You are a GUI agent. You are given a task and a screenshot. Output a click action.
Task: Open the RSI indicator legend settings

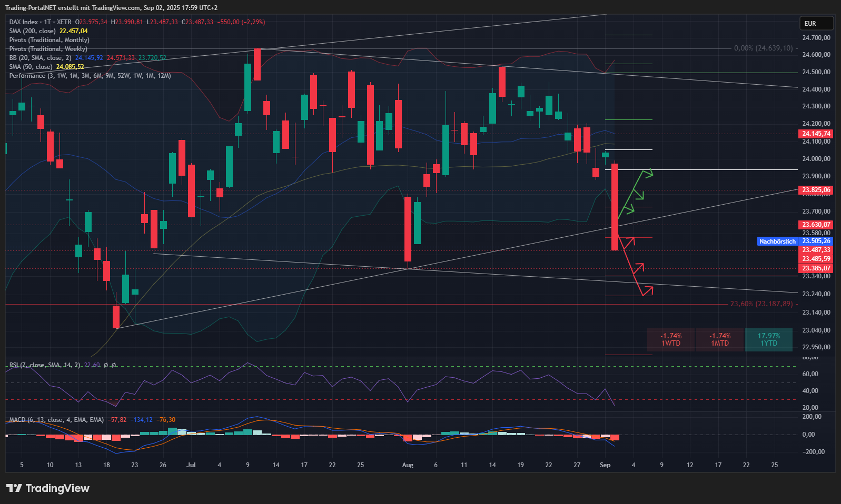point(45,365)
